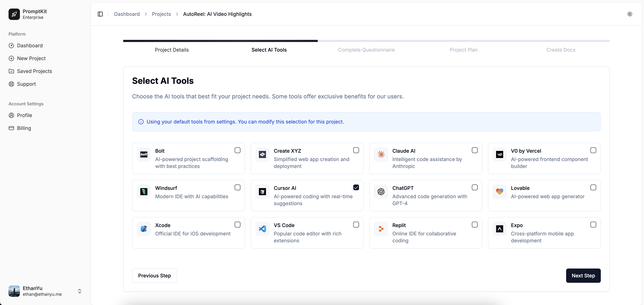
Task: Click the Claude AI starburst icon
Action: (x=381, y=154)
